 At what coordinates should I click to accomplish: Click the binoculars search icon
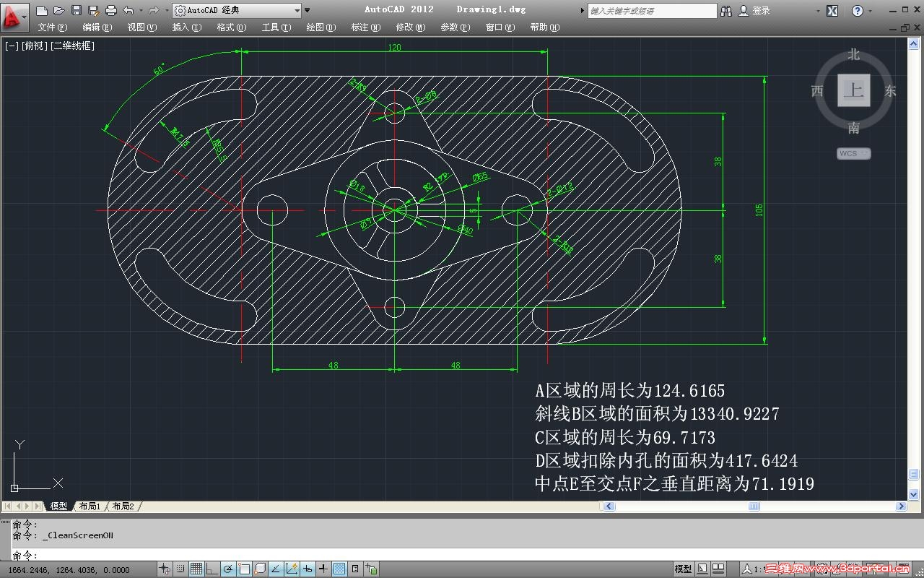pos(726,11)
